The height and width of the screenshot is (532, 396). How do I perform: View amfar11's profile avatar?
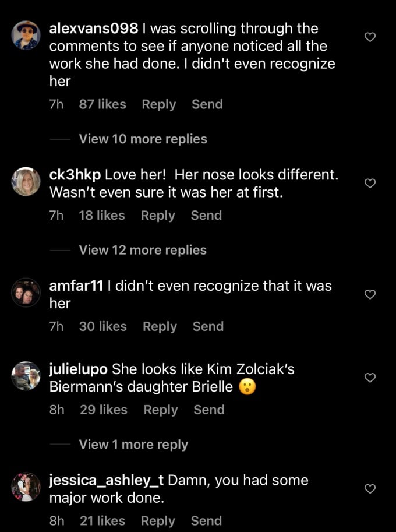click(26, 293)
